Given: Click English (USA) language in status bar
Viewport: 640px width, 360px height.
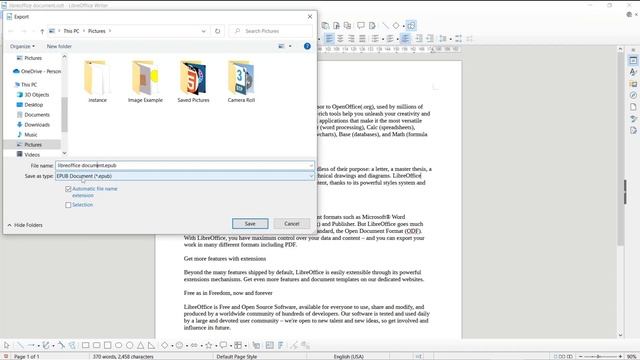Looking at the screenshot, I should point(349,357).
